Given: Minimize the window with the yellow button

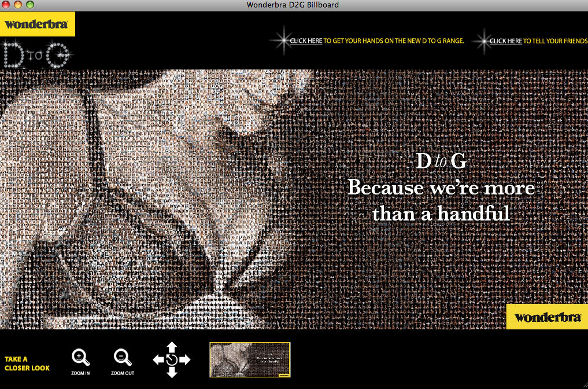Looking at the screenshot, I should (17, 5).
